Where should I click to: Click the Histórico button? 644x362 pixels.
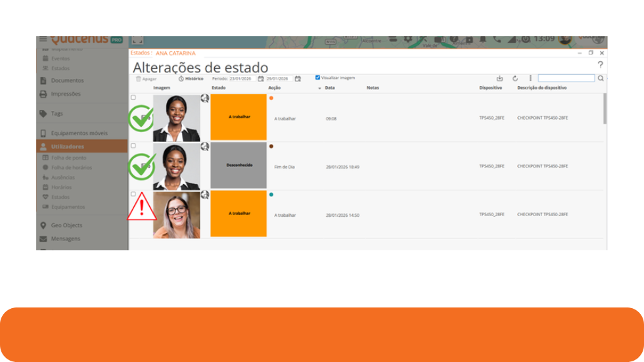(x=191, y=79)
